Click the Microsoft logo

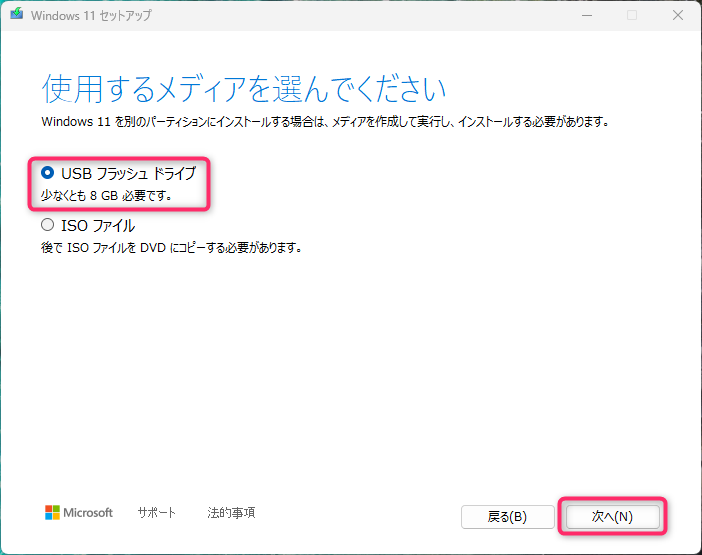click(79, 512)
